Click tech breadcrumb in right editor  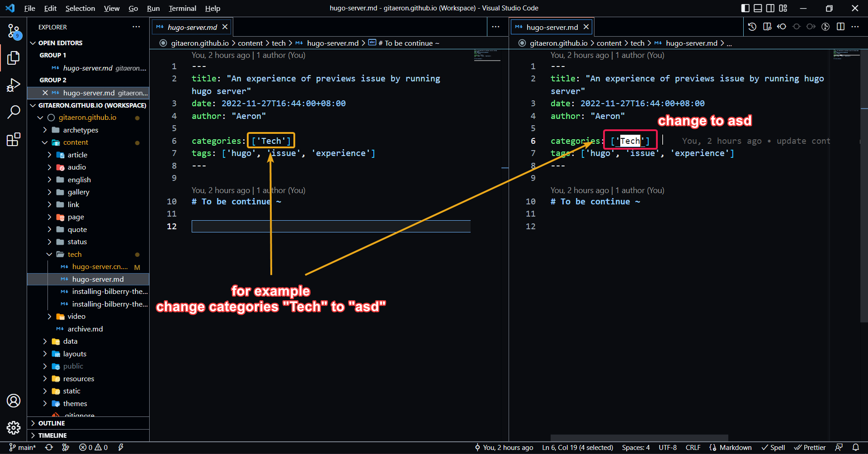tap(637, 43)
